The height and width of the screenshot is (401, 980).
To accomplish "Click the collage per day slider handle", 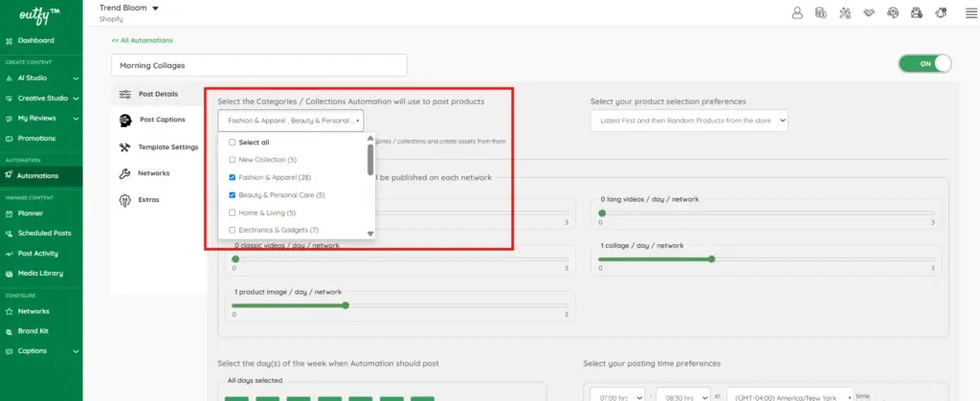I will tap(711, 259).
